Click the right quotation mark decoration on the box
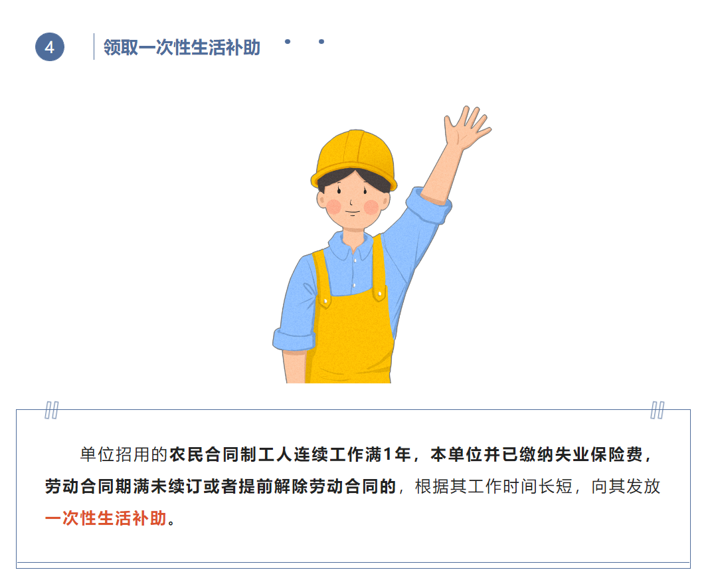This screenshot has height=588, width=716. [x=657, y=411]
